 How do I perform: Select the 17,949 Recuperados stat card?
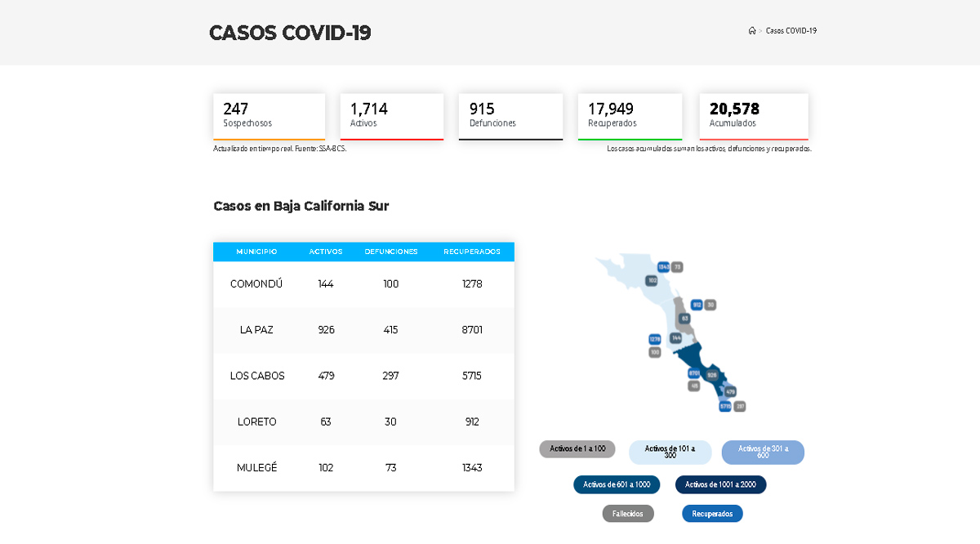[x=630, y=117]
